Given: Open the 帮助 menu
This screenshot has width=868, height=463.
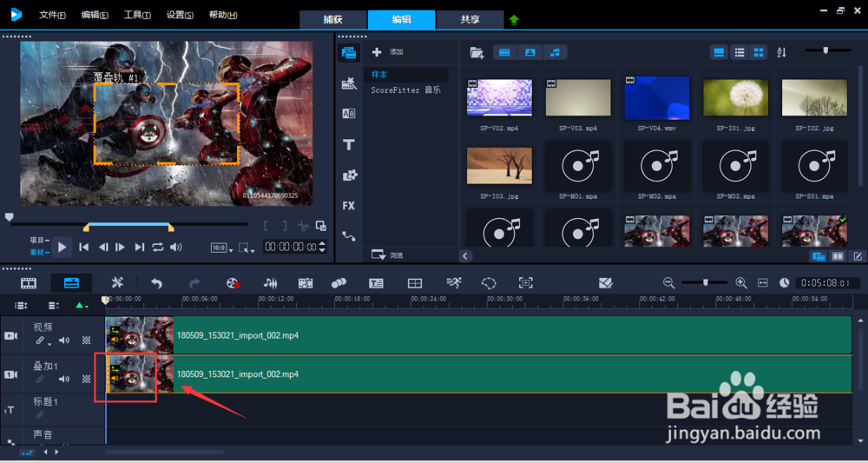Looking at the screenshot, I should coord(223,15).
